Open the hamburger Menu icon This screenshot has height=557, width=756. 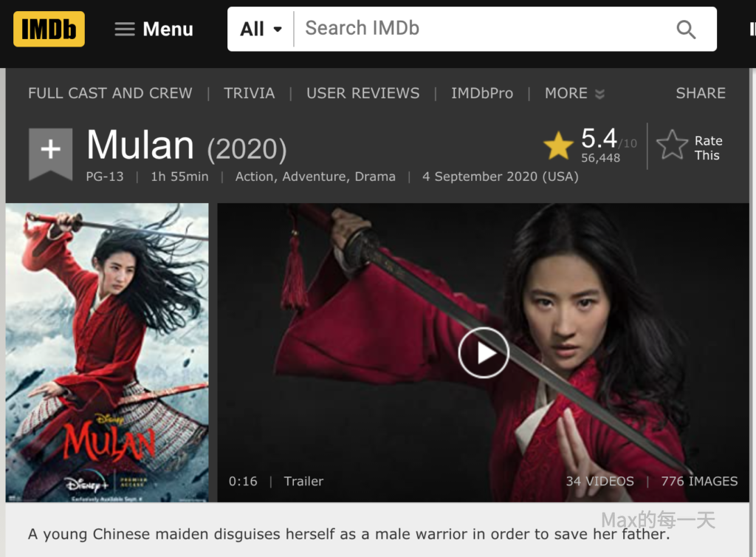[x=124, y=29]
